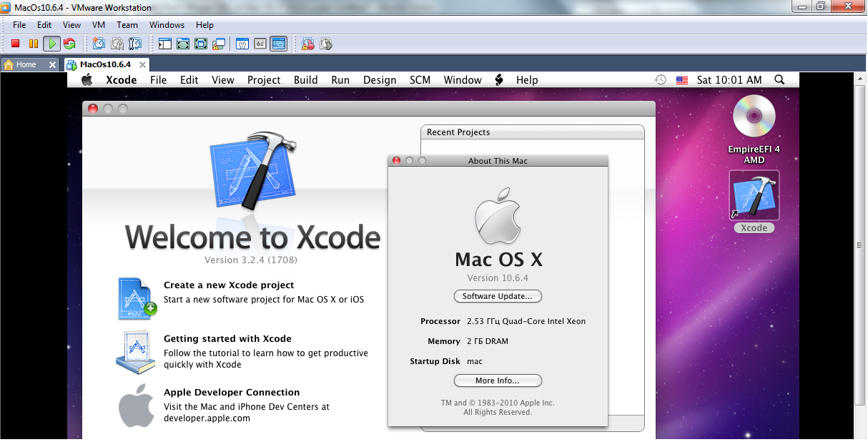Open Xcode Design menu
This screenshot has height=442, width=868.
tap(380, 80)
